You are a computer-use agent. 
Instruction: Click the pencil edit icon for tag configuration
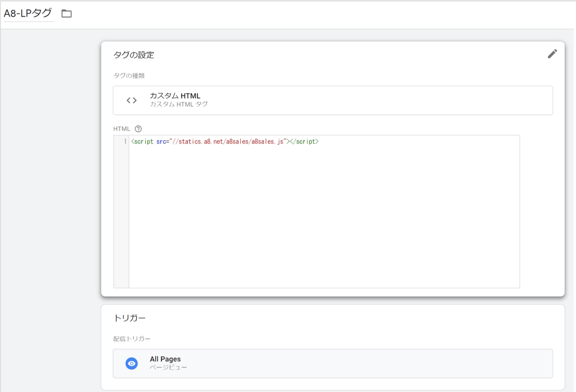[x=552, y=54]
